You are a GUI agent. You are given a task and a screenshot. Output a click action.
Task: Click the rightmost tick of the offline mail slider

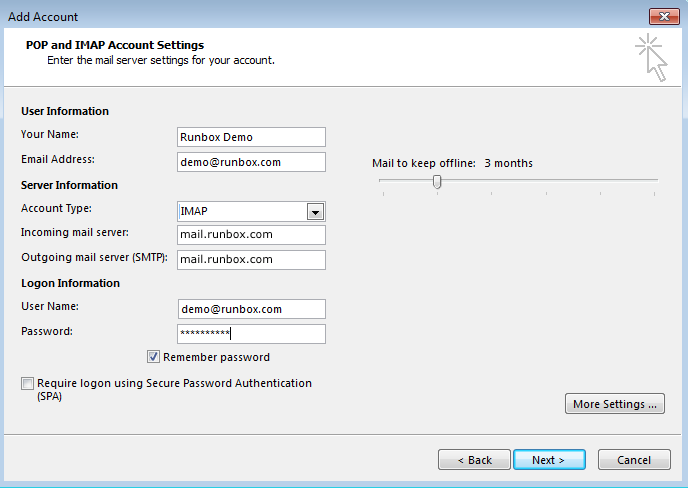[x=655, y=192]
